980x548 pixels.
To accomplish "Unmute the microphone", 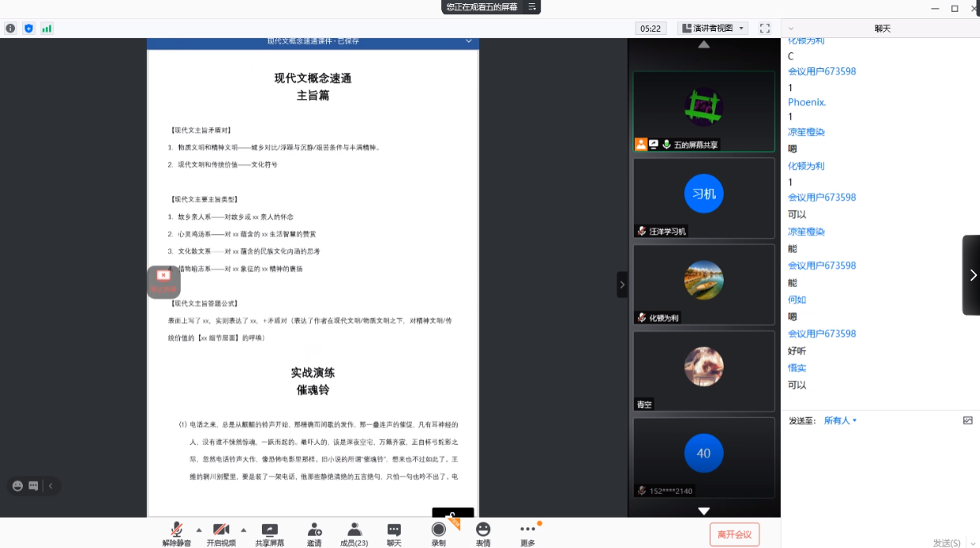I will pyautogui.click(x=176, y=530).
